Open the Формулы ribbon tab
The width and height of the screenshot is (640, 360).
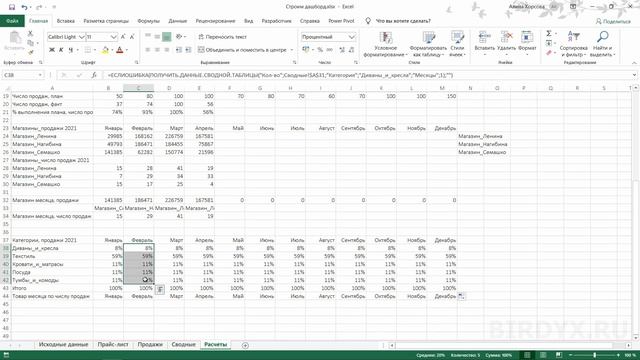point(149,21)
